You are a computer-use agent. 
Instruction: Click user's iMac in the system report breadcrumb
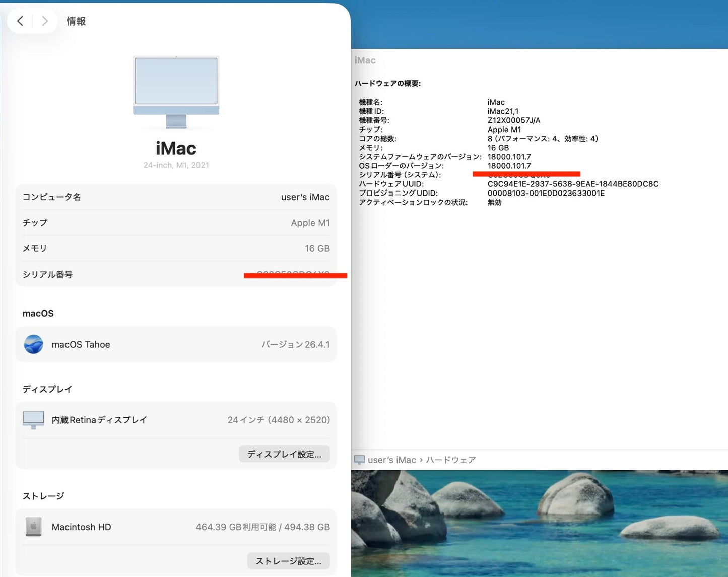click(392, 460)
